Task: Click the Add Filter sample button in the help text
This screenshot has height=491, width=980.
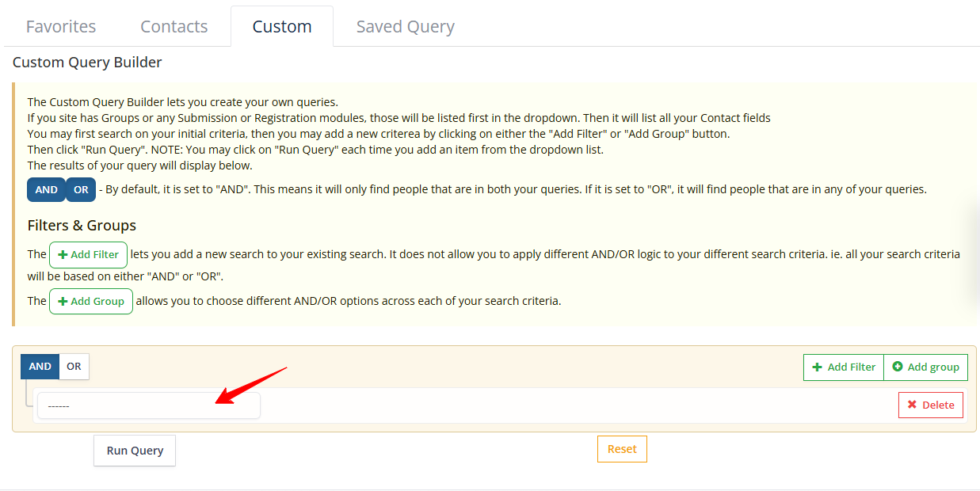Action: (88, 255)
